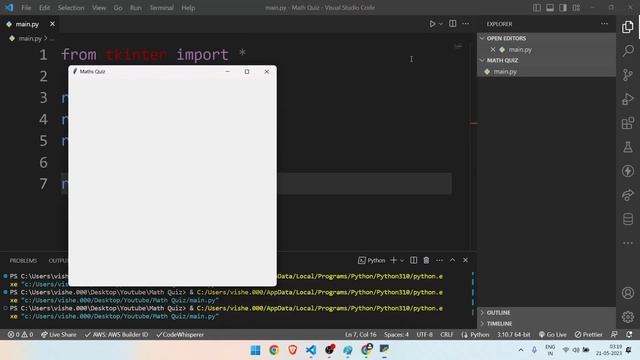Change indentation via Spaces: 4

pos(396,335)
